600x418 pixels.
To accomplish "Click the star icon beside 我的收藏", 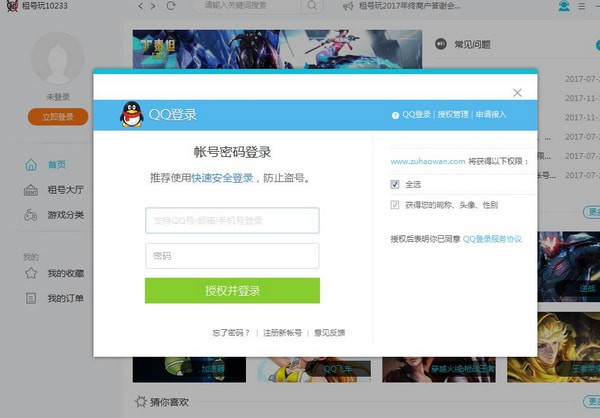I will [31, 273].
